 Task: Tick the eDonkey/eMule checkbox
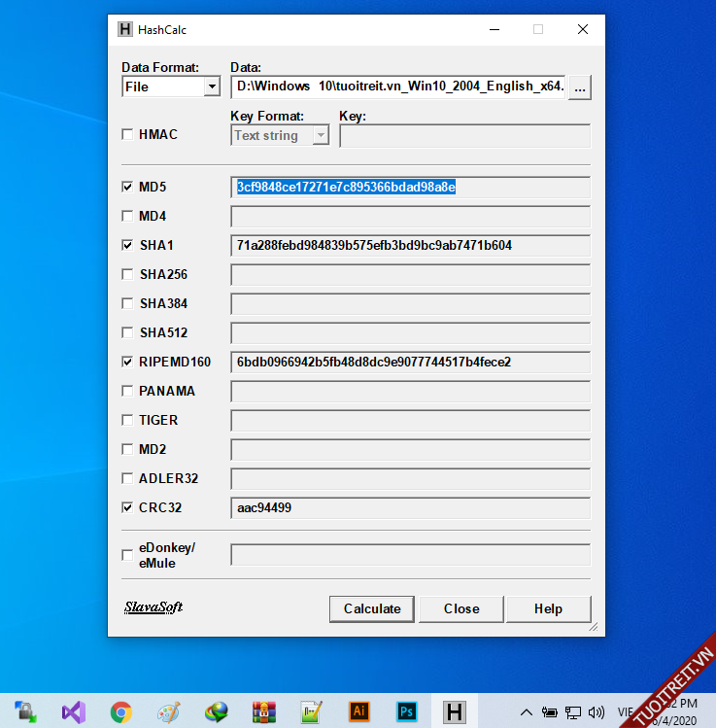click(x=127, y=555)
